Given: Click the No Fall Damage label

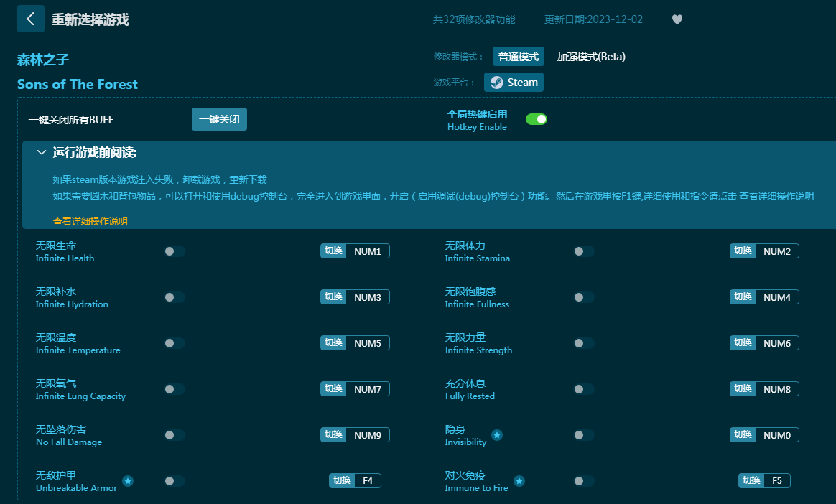Looking at the screenshot, I should tap(69, 442).
